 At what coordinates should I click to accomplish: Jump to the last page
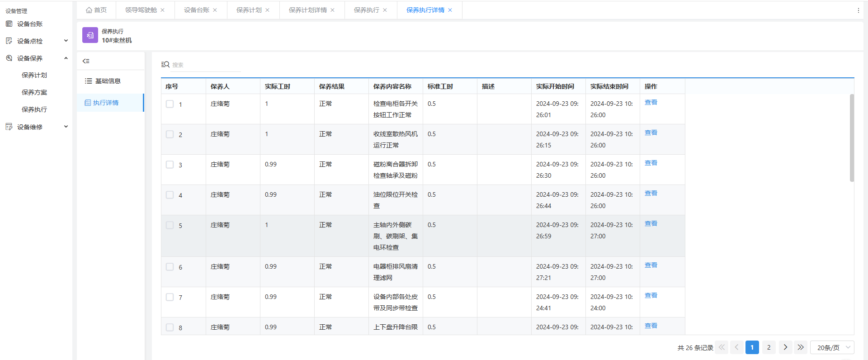click(x=801, y=347)
